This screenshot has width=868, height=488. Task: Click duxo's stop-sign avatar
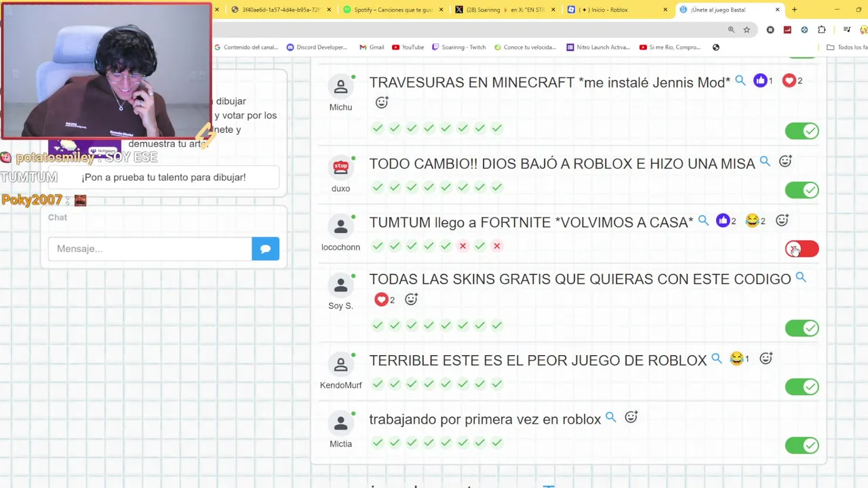click(340, 166)
